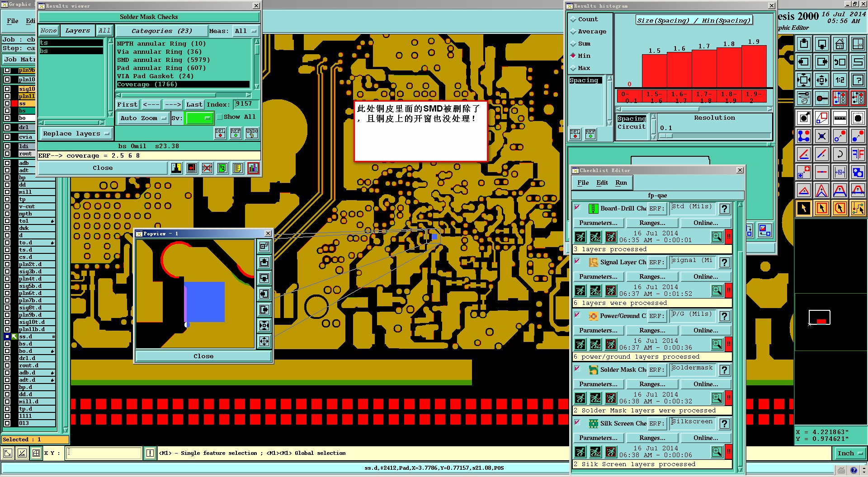This screenshot has height=477, width=868.
Task: Open the Signal Layer ERF signal selector
Action: click(x=692, y=262)
